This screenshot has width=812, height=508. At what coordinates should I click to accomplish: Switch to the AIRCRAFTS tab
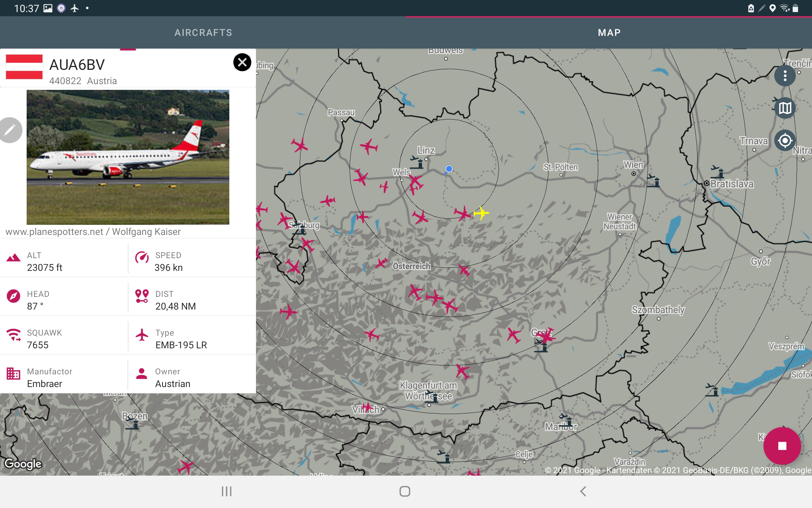point(203,33)
